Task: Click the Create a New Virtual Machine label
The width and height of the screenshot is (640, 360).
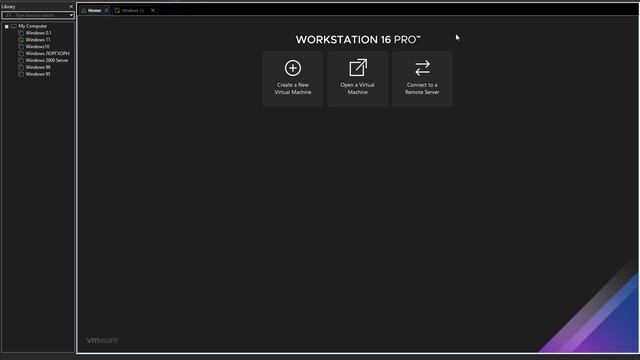Action: (293, 89)
